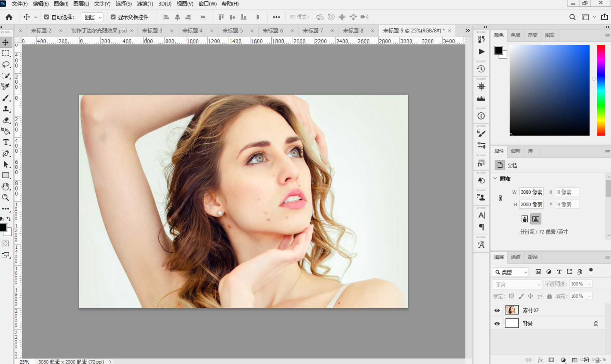Set canvas to landscape orientation
611x364 pixels.
point(536,219)
